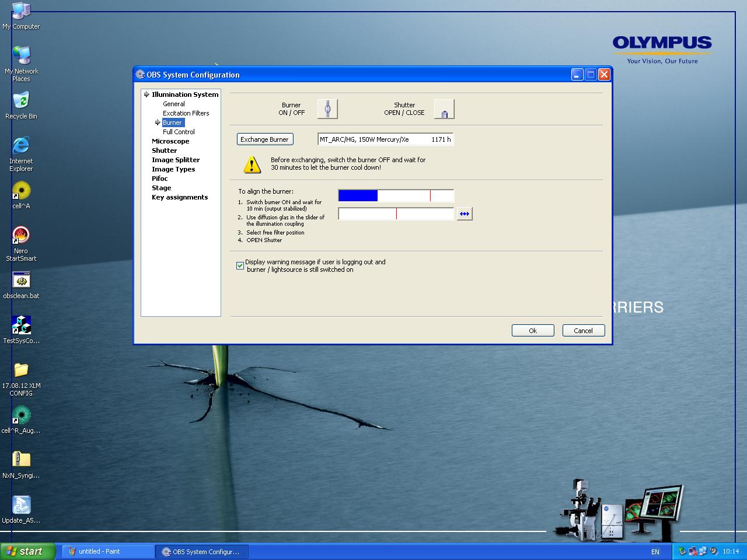Click the blue burner alignment progress bar

[358, 195]
